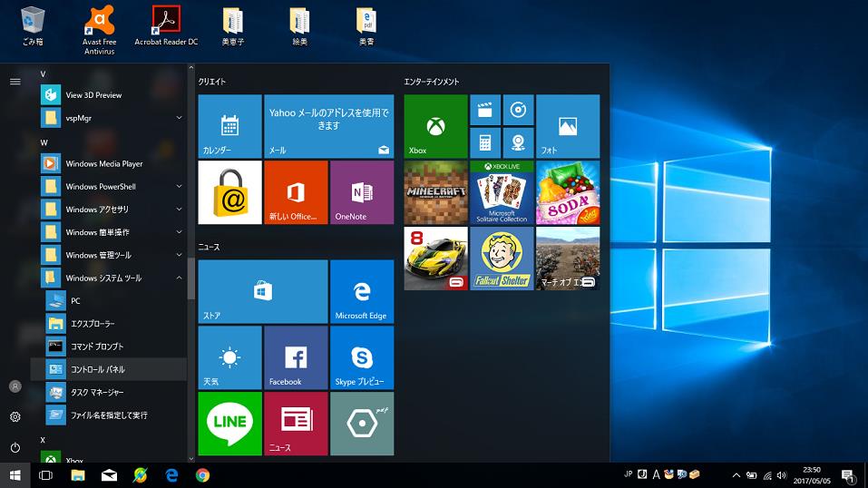Viewport: 868px width, 488px height.
Task: Open PC under Windows システム ツール
Action: click(x=109, y=301)
